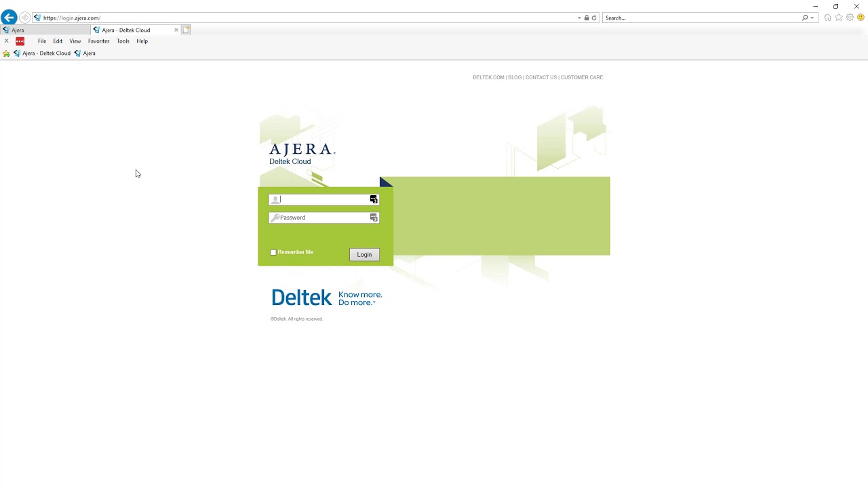Refresh the page with the reload icon
Screen dimensions: 868x488
pos(594,18)
